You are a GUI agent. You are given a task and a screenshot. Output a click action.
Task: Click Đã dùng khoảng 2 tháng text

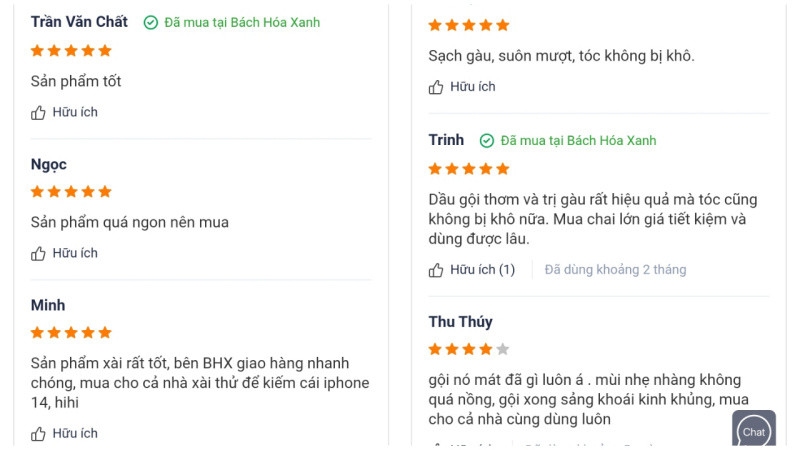[x=615, y=269]
